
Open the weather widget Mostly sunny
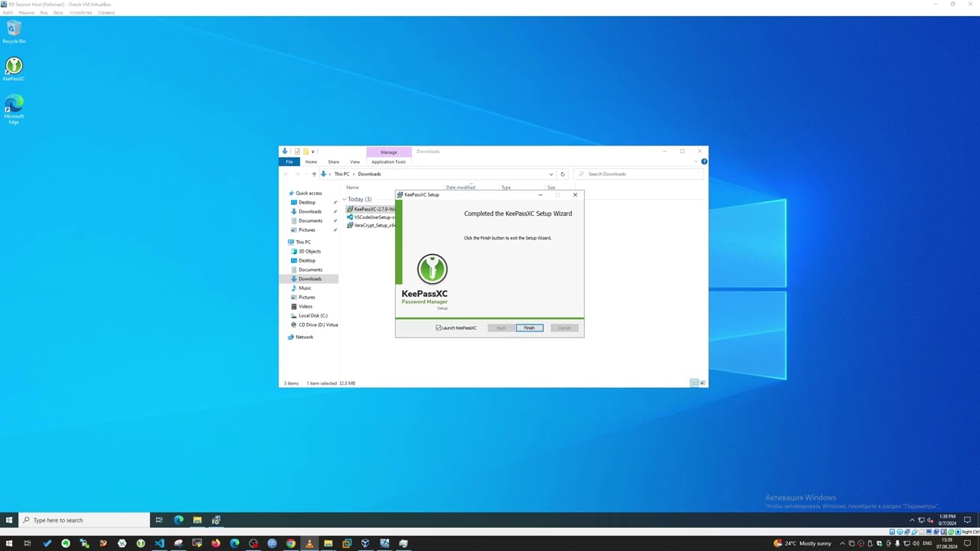[x=802, y=543]
